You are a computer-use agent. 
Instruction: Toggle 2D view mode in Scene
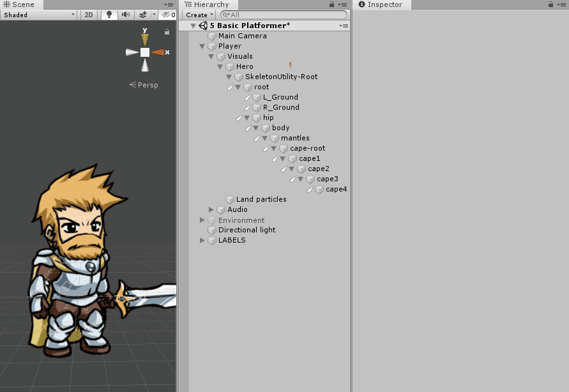pyautogui.click(x=89, y=15)
